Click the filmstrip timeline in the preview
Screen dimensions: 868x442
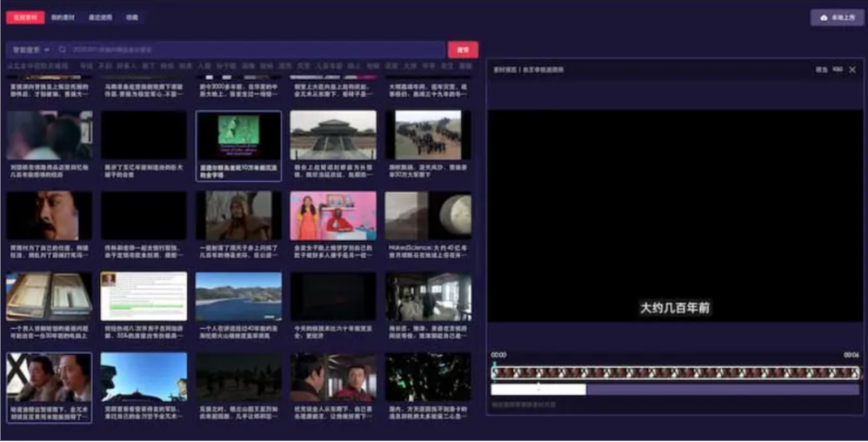pyautogui.click(x=675, y=373)
